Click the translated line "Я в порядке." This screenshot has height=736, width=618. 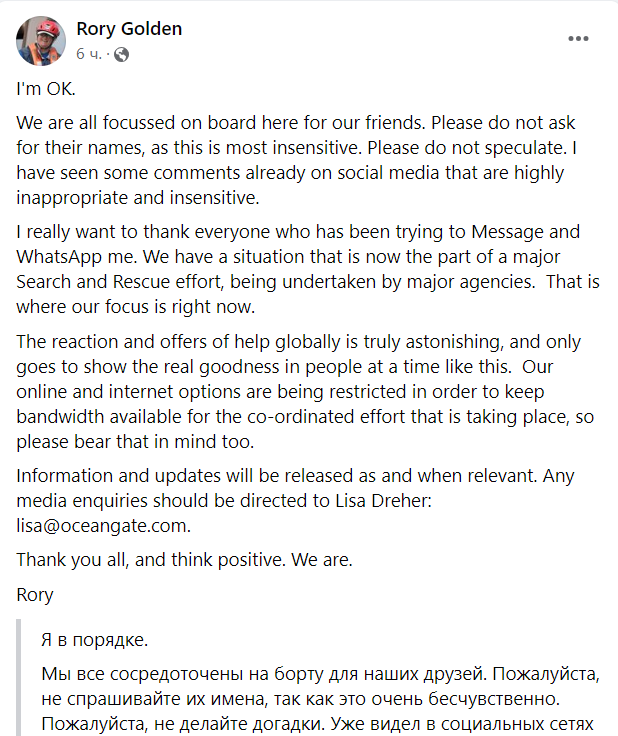tap(92, 638)
